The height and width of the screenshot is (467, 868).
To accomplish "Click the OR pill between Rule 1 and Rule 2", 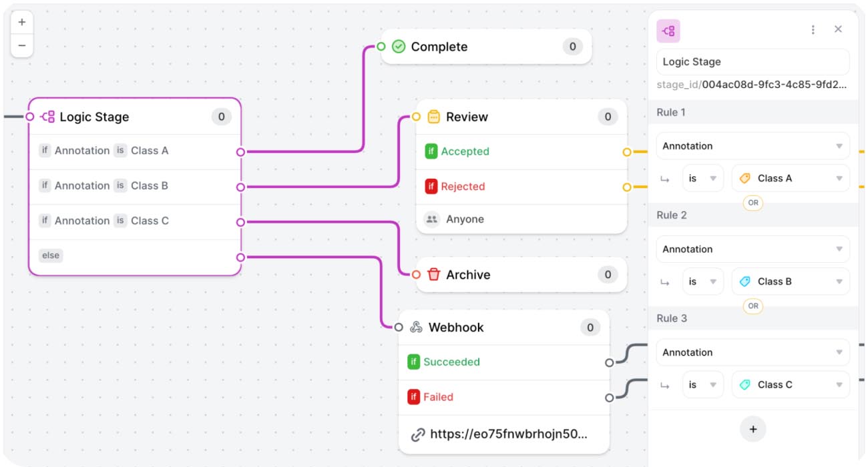I will click(x=752, y=203).
